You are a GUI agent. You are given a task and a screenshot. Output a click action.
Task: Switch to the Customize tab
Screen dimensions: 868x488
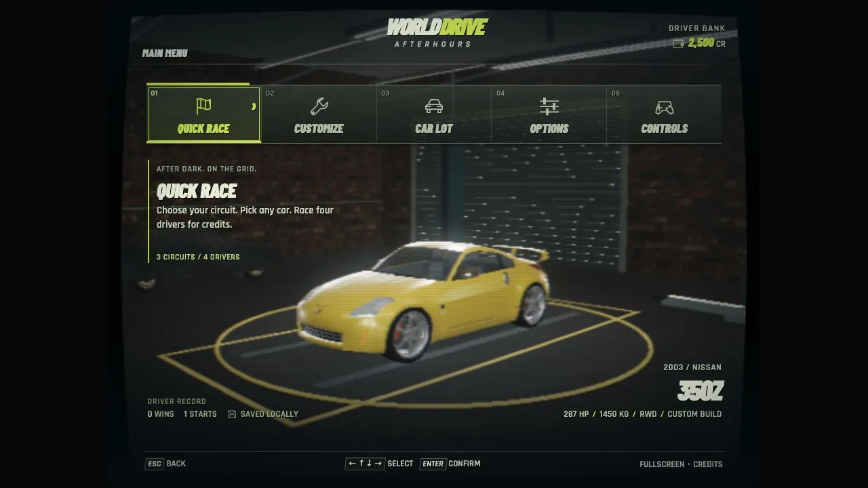(319, 115)
